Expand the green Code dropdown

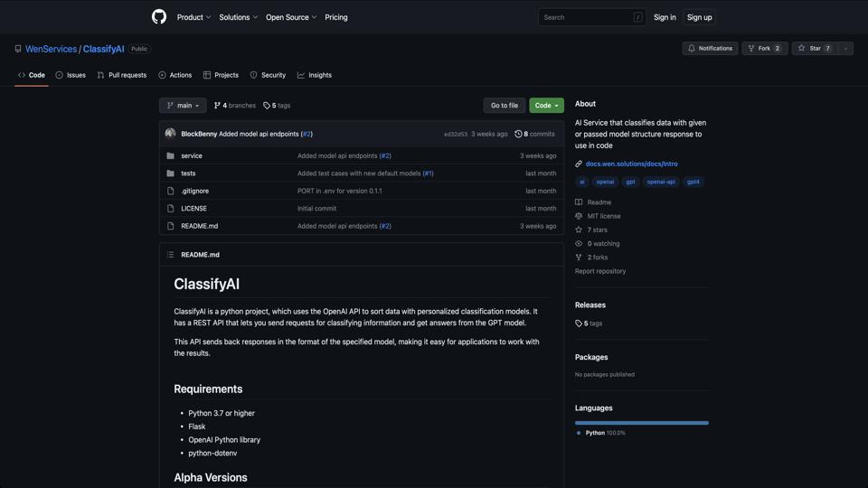[x=546, y=106]
